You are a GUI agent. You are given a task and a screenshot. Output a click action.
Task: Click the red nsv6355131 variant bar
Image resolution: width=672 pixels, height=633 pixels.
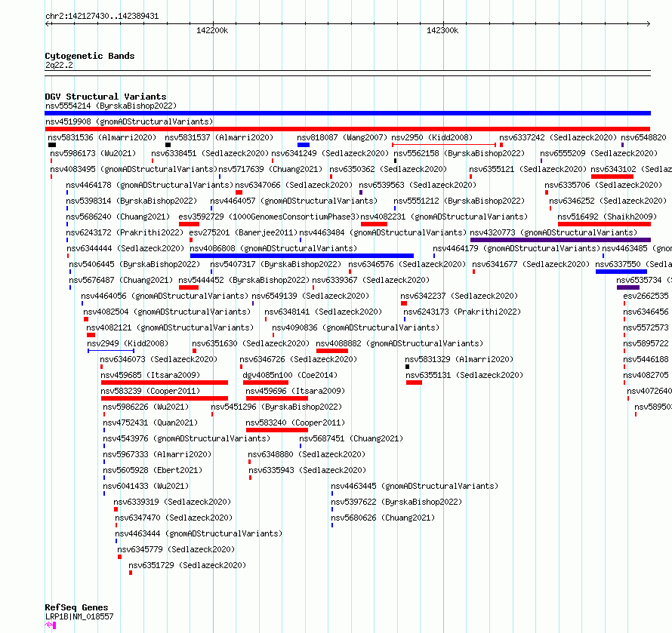point(414,383)
